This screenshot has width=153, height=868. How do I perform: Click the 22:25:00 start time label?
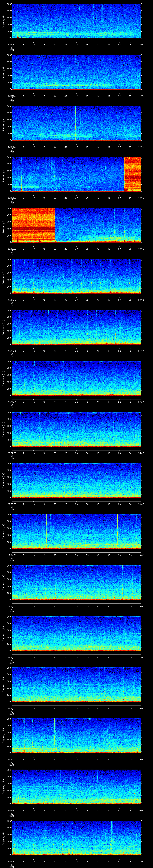pyautogui.click(x=12, y=606)
